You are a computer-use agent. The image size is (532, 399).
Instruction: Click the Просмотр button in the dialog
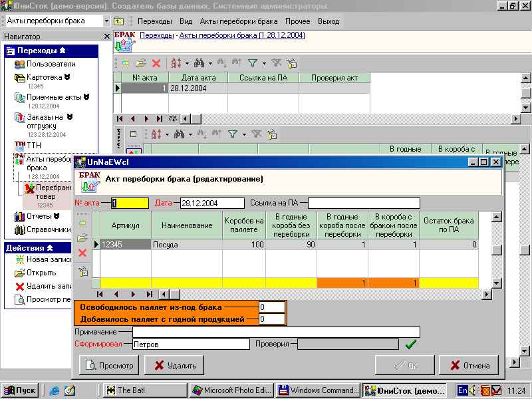[109, 365]
